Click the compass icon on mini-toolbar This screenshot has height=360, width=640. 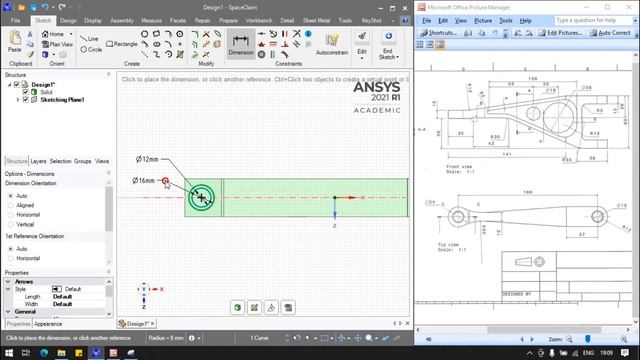pyautogui.click(x=271, y=307)
